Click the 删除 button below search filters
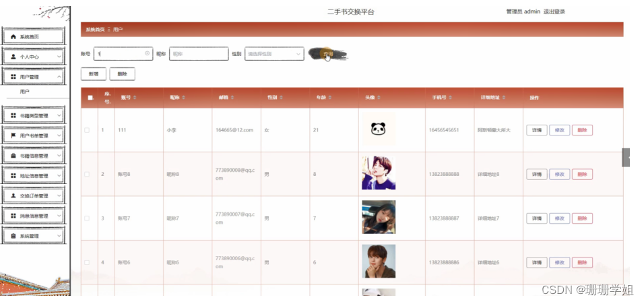 123,74
